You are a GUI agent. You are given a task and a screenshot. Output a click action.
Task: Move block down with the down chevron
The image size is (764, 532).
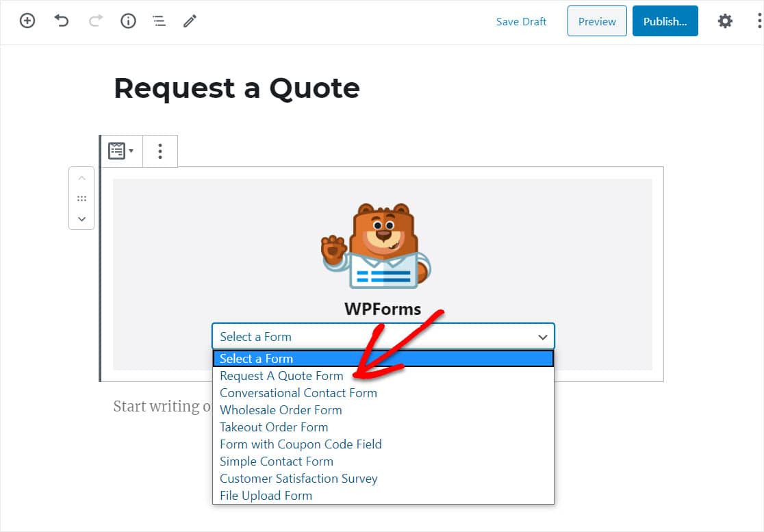point(82,219)
